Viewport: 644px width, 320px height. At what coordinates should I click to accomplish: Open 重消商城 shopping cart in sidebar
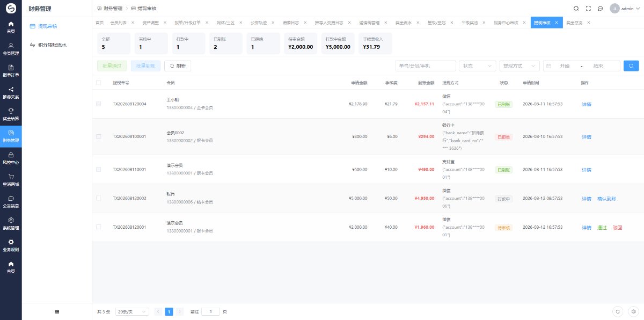(11, 180)
